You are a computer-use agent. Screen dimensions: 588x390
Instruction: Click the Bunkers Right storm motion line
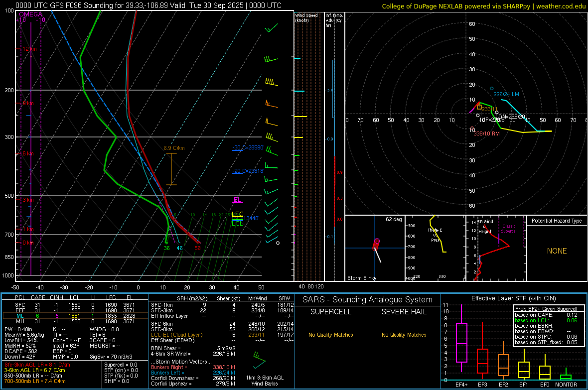click(x=193, y=367)
